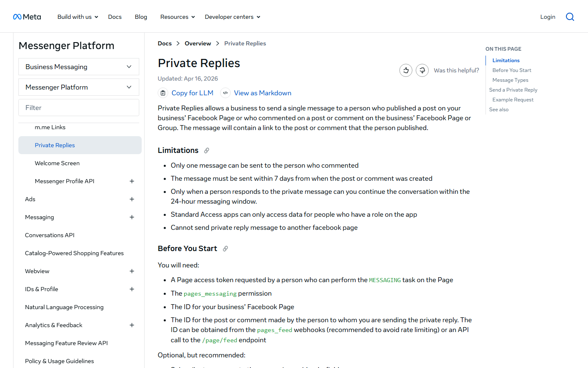Click the Messenger Platform sidebar title
588x368 pixels.
click(x=67, y=45)
